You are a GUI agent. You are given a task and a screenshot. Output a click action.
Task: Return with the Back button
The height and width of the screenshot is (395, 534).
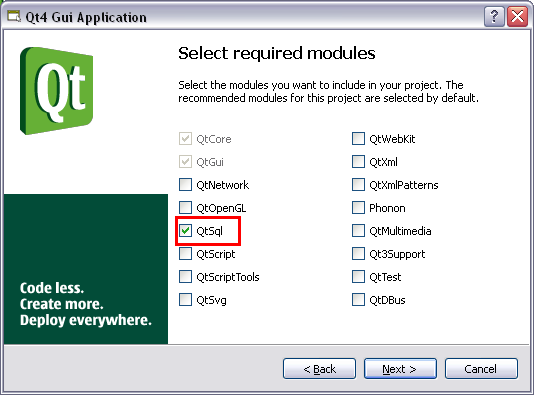(x=319, y=369)
